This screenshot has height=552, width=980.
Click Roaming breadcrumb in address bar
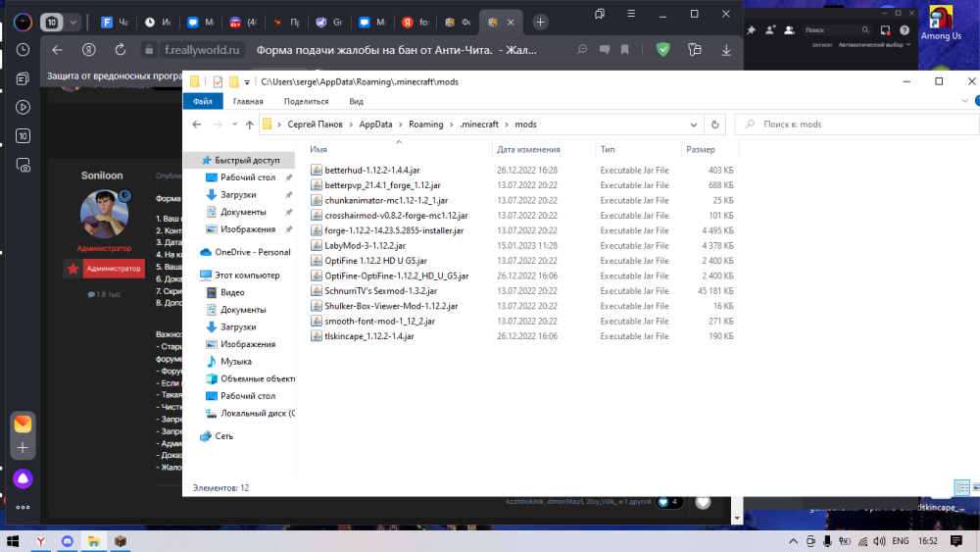(x=425, y=125)
